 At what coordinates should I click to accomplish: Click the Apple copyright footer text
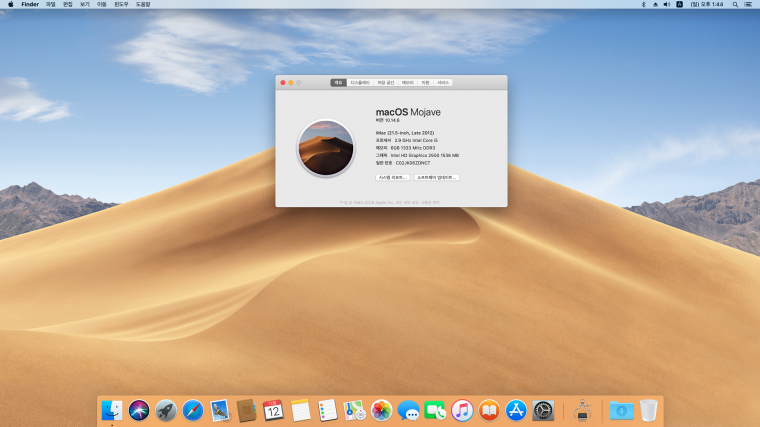tap(389, 203)
